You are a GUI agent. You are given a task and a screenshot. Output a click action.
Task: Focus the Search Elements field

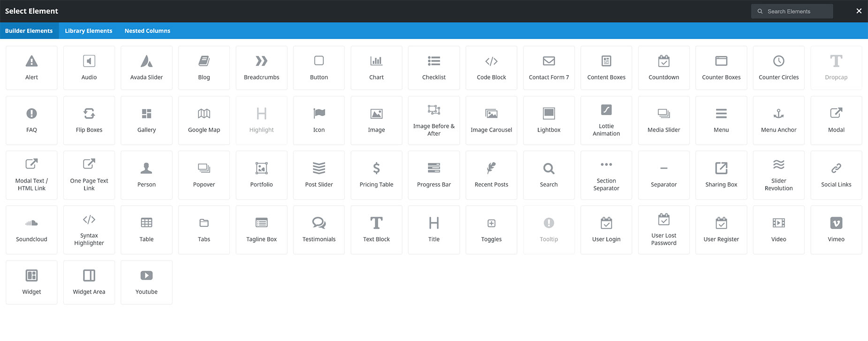click(792, 11)
